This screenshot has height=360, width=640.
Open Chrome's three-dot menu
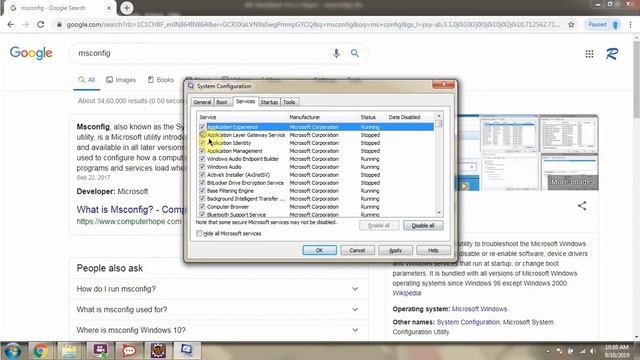630,24
